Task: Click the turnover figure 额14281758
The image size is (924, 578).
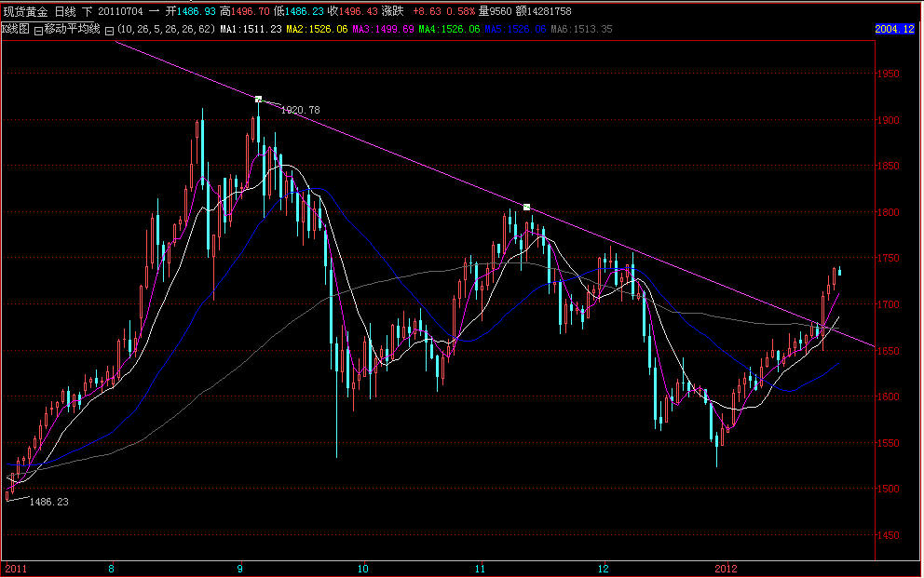Action: coord(543,11)
